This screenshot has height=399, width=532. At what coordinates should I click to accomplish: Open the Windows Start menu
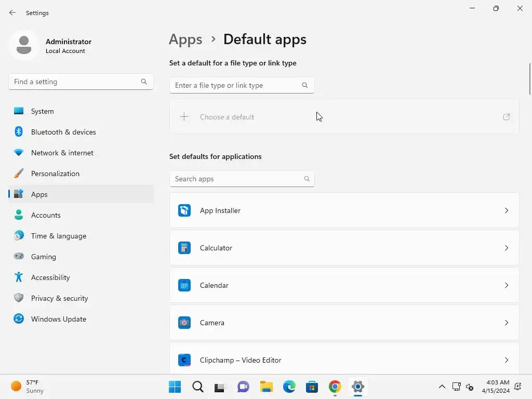click(175, 387)
